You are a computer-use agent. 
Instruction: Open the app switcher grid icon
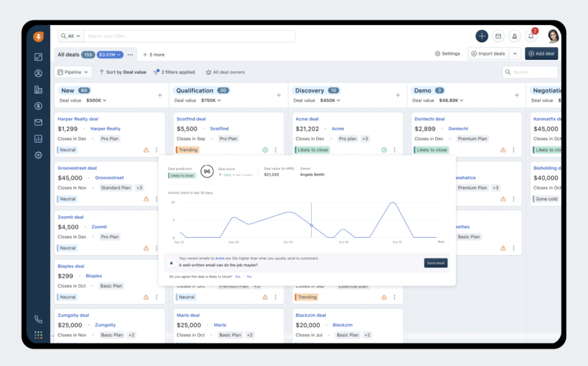(38, 335)
